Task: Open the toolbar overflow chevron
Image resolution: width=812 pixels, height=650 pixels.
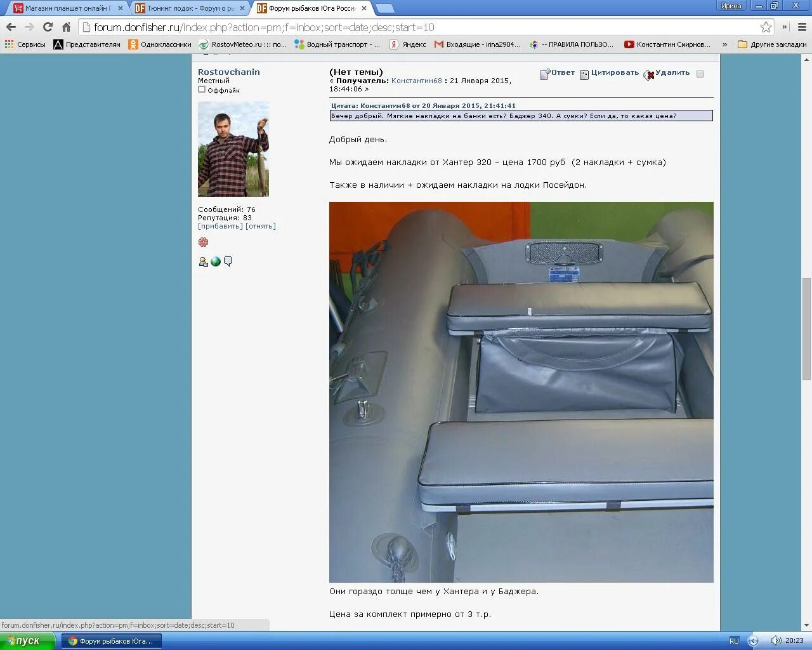Action: pyautogui.click(x=785, y=27)
